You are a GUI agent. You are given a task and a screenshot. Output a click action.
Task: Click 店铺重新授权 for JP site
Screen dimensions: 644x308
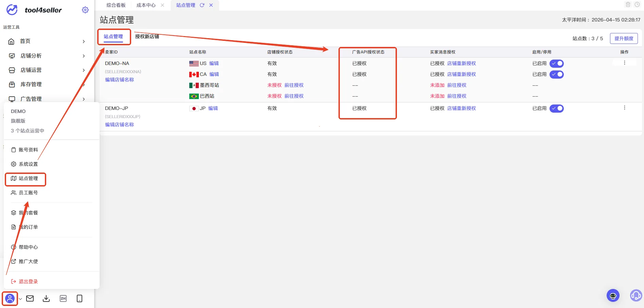pyautogui.click(x=462, y=109)
